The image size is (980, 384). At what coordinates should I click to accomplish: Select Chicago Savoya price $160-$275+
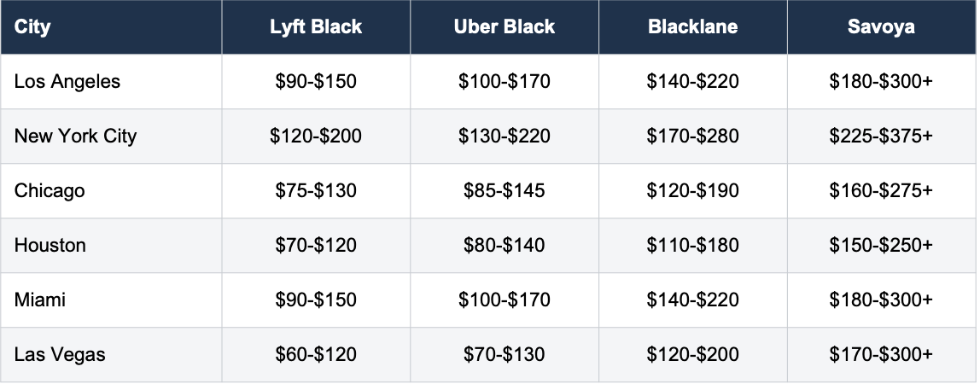881,191
